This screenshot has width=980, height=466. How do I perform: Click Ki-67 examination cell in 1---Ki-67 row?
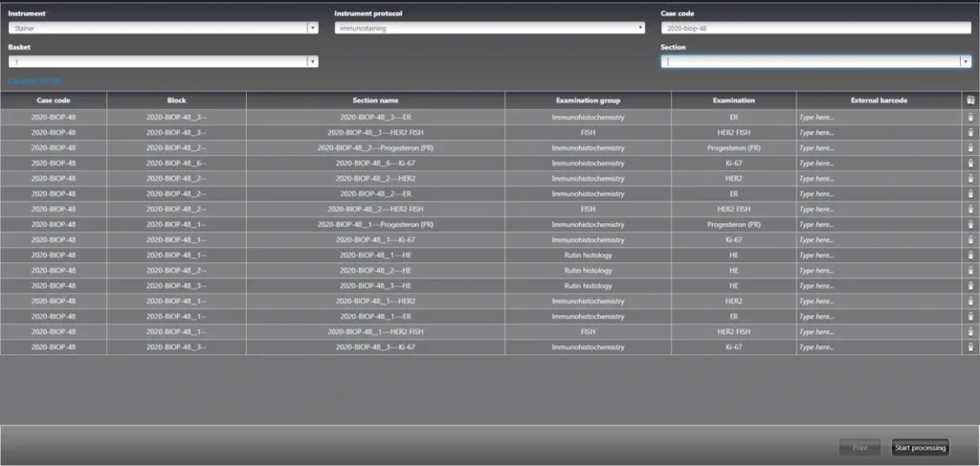(x=734, y=240)
